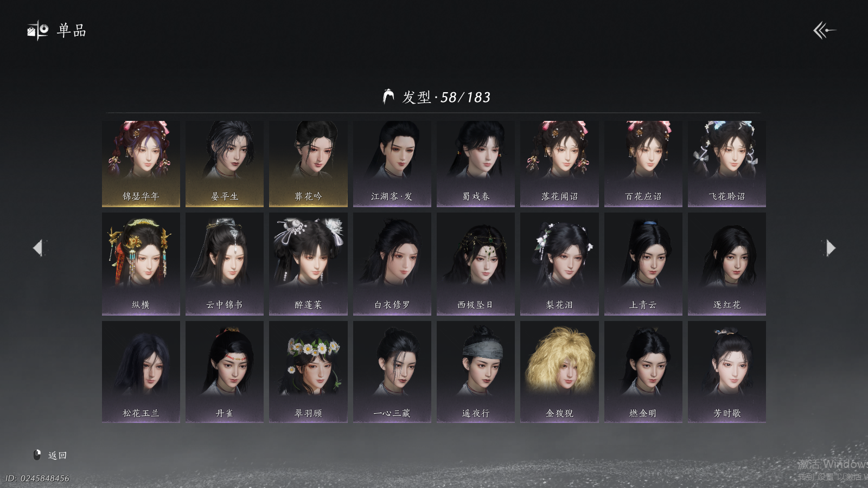
Task: Click the back arrow icon top right
Action: click(x=824, y=30)
